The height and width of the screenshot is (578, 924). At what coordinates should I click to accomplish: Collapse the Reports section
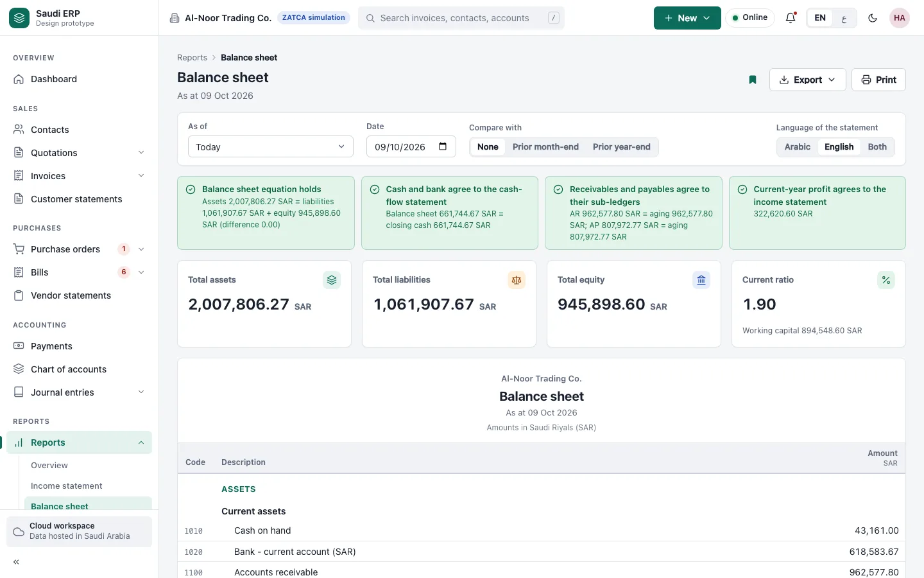click(x=141, y=442)
